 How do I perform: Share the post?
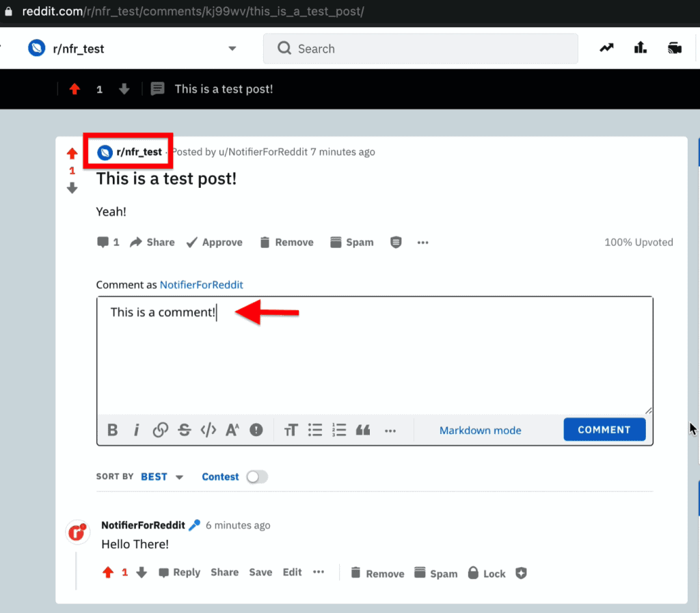tap(152, 242)
